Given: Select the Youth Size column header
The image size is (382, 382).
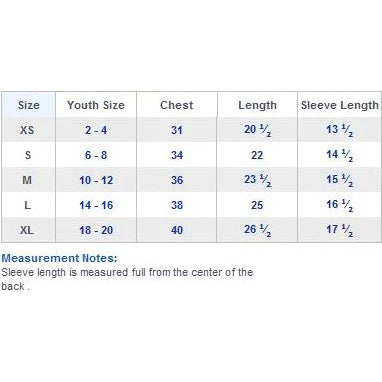Looking at the screenshot, I should pyautogui.click(x=96, y=105).
